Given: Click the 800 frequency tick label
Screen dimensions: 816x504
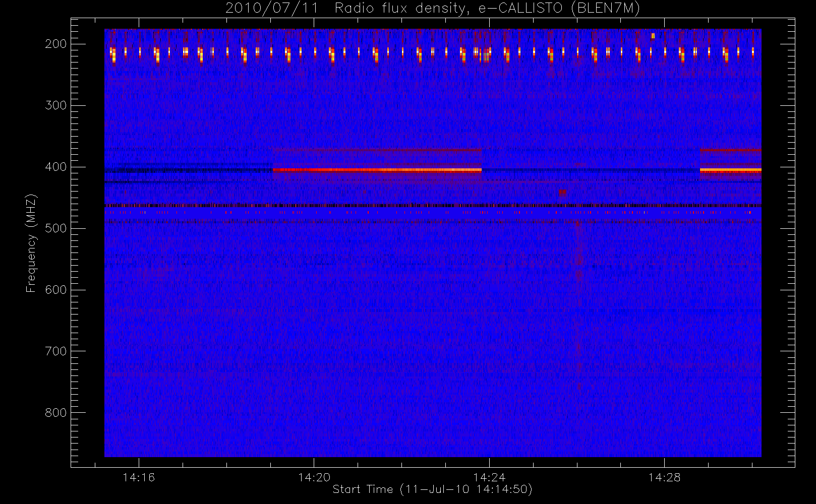Looking at the screenshot, I should pos(55,413).
